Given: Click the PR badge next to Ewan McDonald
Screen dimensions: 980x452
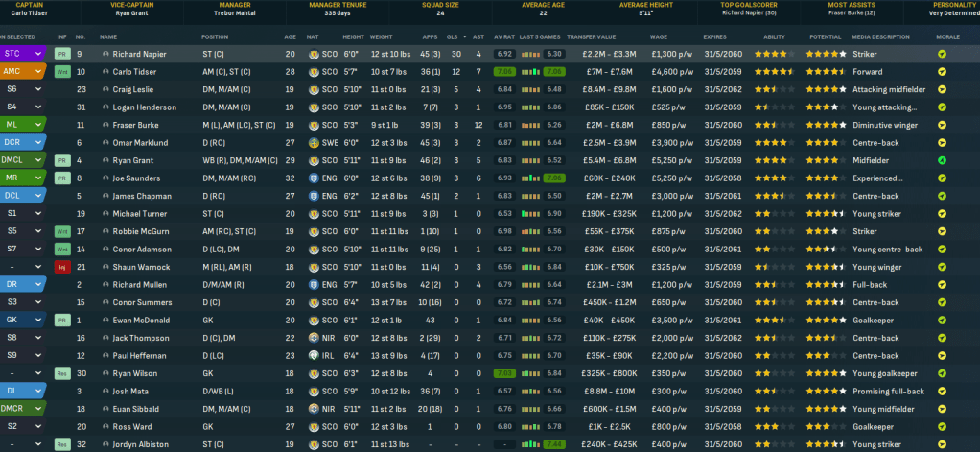Looking at the screenshot, I should [62, 319].
